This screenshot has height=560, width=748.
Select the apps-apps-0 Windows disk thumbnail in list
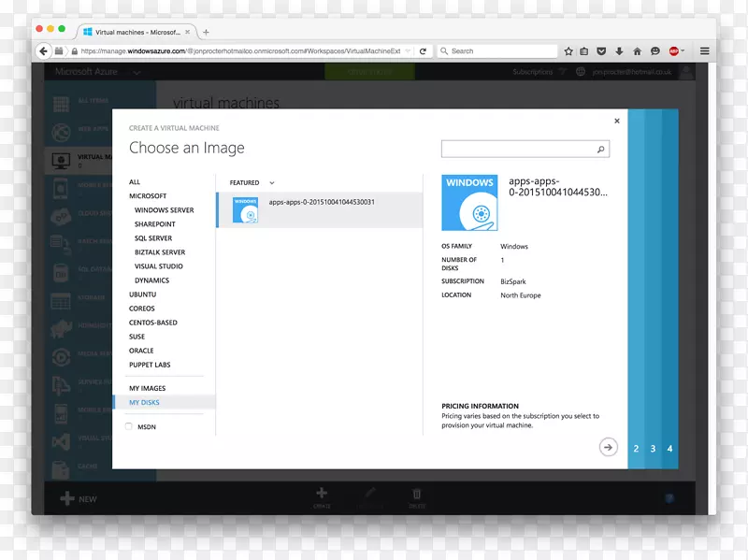tap(246, 210)
